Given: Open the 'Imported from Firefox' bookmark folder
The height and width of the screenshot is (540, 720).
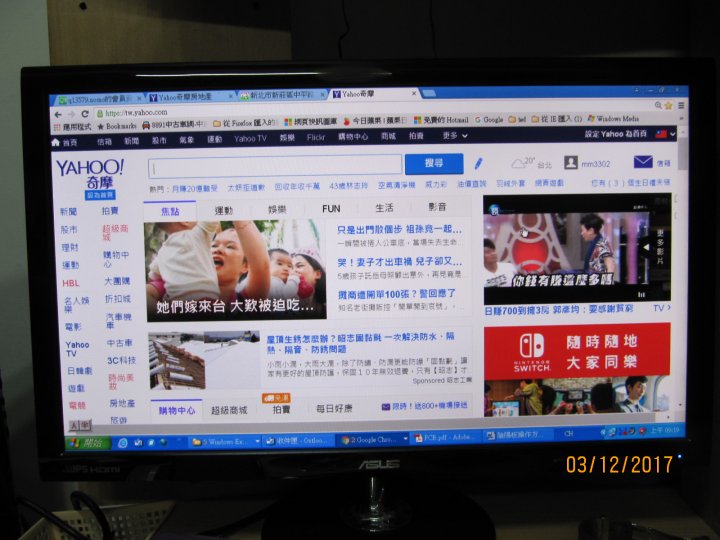Looking at the screenshot, I should [x=245, y=123].
